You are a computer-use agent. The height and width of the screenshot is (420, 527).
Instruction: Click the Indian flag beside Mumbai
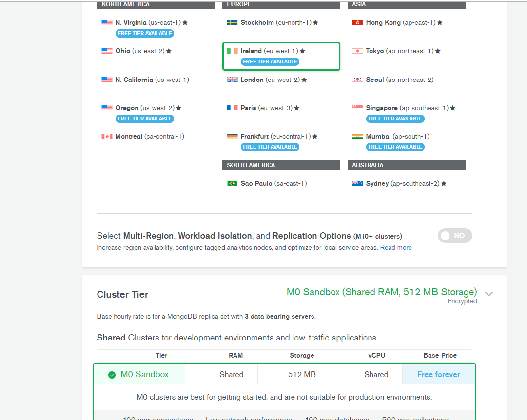(x=357, y=136)
